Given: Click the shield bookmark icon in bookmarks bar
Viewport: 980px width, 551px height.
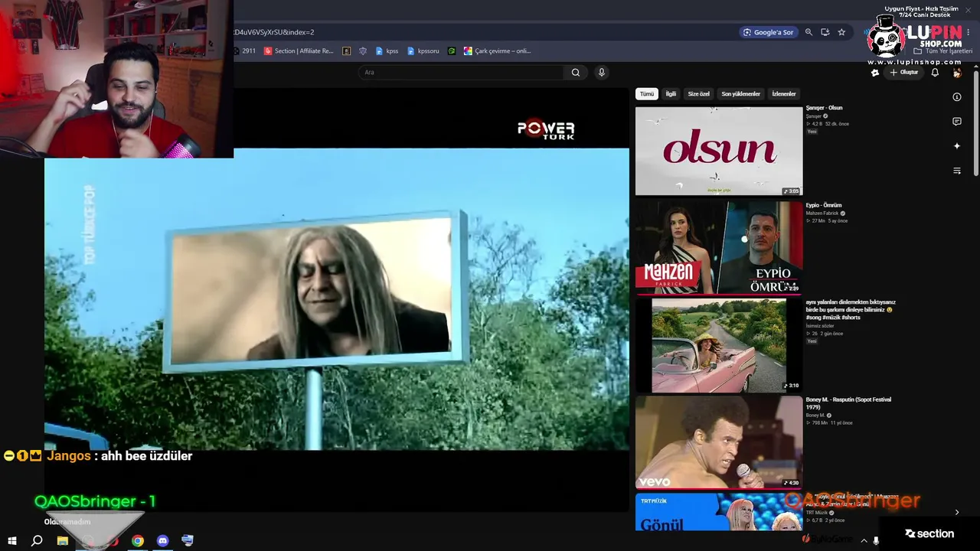Looking at the screenshot, I should 363,51.
